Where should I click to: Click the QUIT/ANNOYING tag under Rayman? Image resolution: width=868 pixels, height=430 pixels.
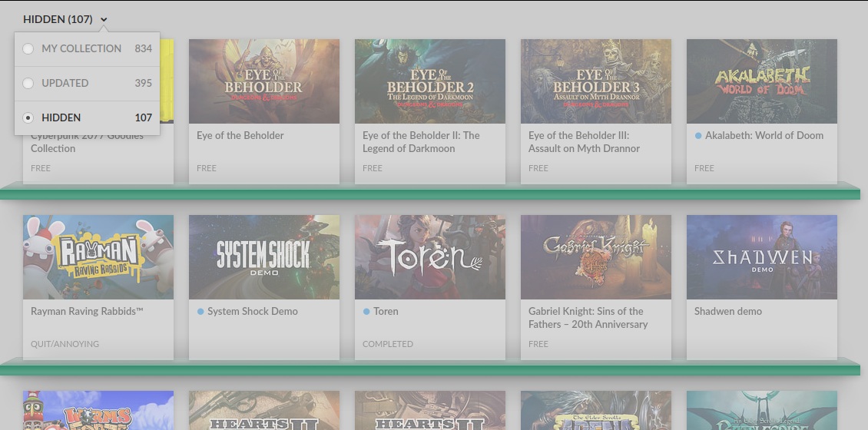(x=65, y=344)
